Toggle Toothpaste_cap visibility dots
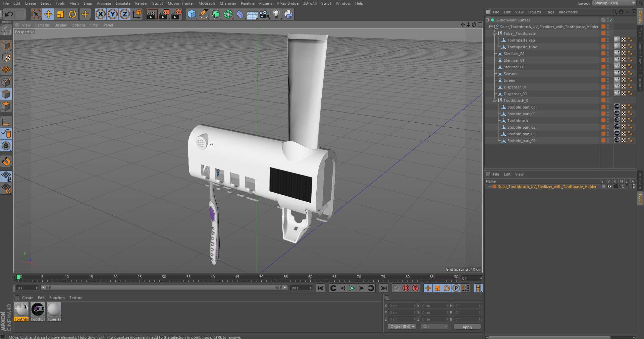Viewport: 644px width, 339px height. point(608,40)
